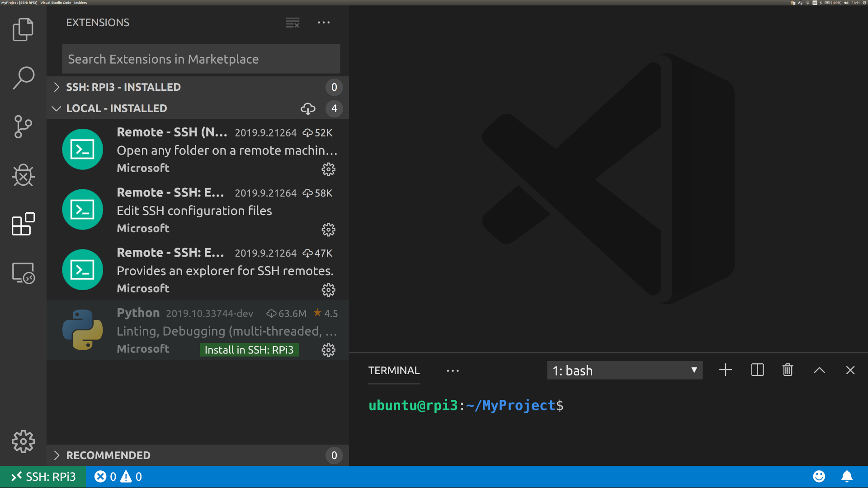
Task: Expand the RECOMMENDED section
Action: point(198,455)
